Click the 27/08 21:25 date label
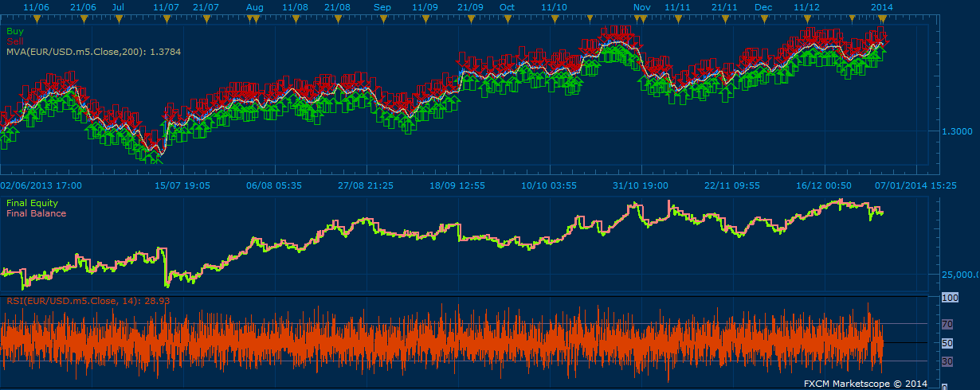Image resolution: width=980 pixels, height=390 pixels. 366,185
